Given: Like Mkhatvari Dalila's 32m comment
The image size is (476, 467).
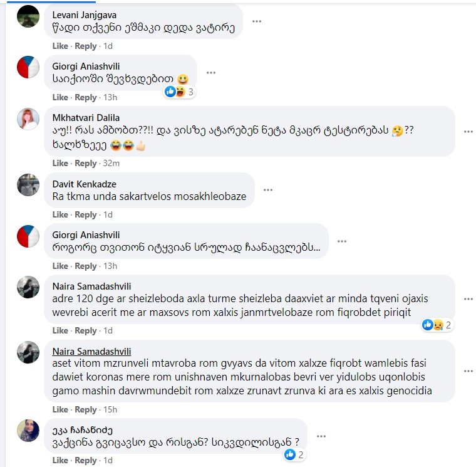Looking at the screenshot, I should (60, 163).
